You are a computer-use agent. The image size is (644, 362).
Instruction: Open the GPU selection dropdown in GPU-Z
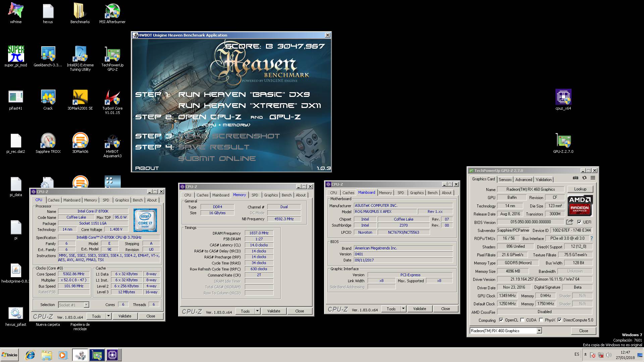click(539, 331)
